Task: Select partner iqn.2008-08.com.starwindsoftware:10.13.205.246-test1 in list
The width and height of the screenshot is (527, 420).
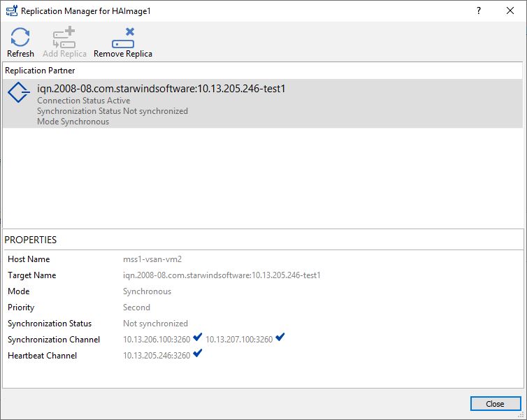Action: 263,103
